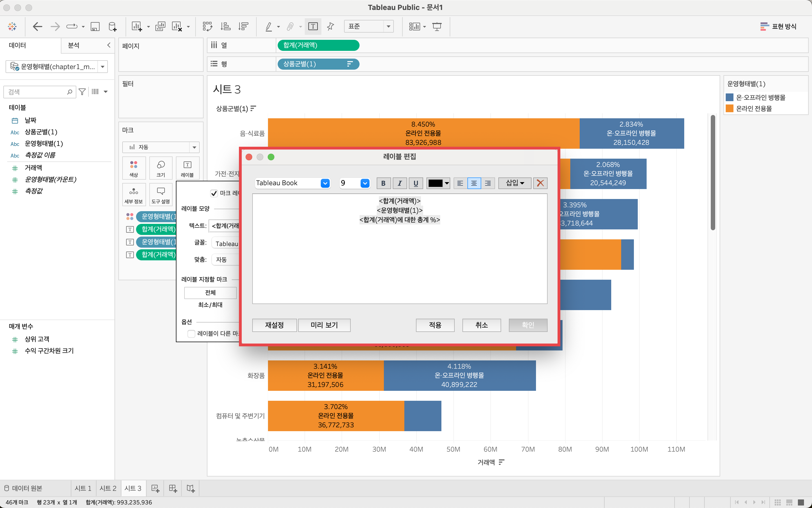The width and height of the screenshot is (812, 508).
Task: Click the 적용 apply button
Action: [435, 325]
